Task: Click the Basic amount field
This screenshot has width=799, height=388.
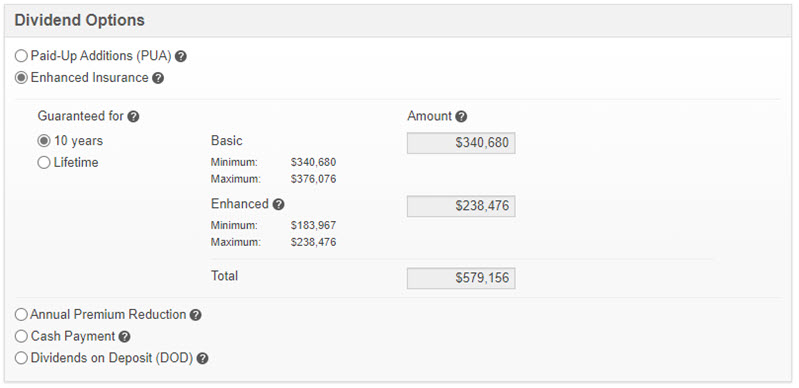Action: (461, 143)
